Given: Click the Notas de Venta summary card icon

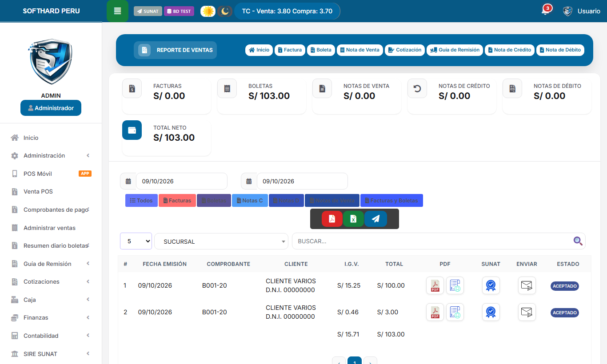Looking at the screenshot, I should click(x=322, y=88).
